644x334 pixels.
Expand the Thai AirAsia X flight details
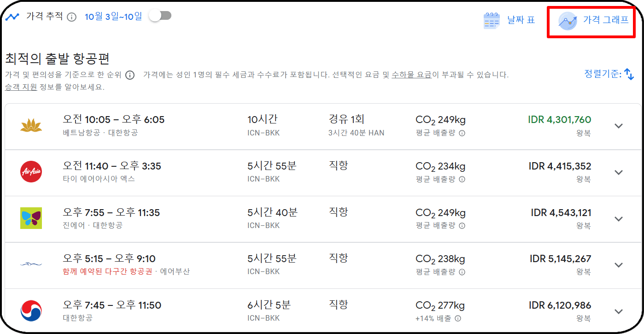tap(618, 172)
